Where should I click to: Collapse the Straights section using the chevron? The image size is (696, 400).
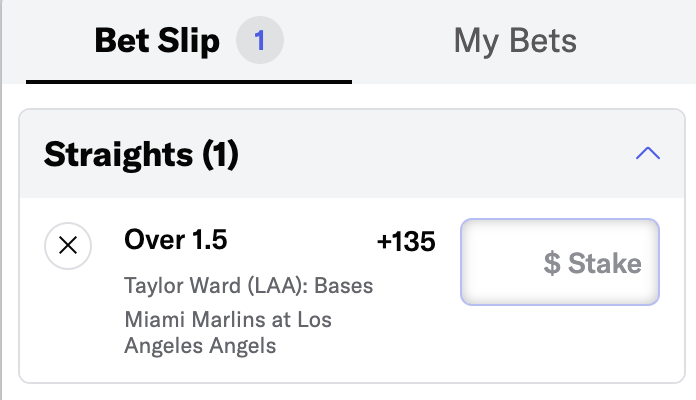point(648,153)
